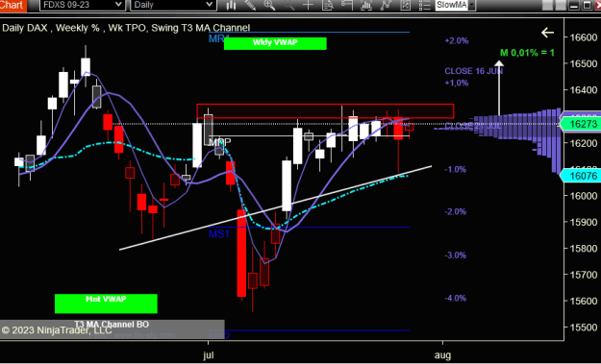This screenshot has width=601, height=364.
Task: Click the MPP pivot label
Action: tap(219, 142)
